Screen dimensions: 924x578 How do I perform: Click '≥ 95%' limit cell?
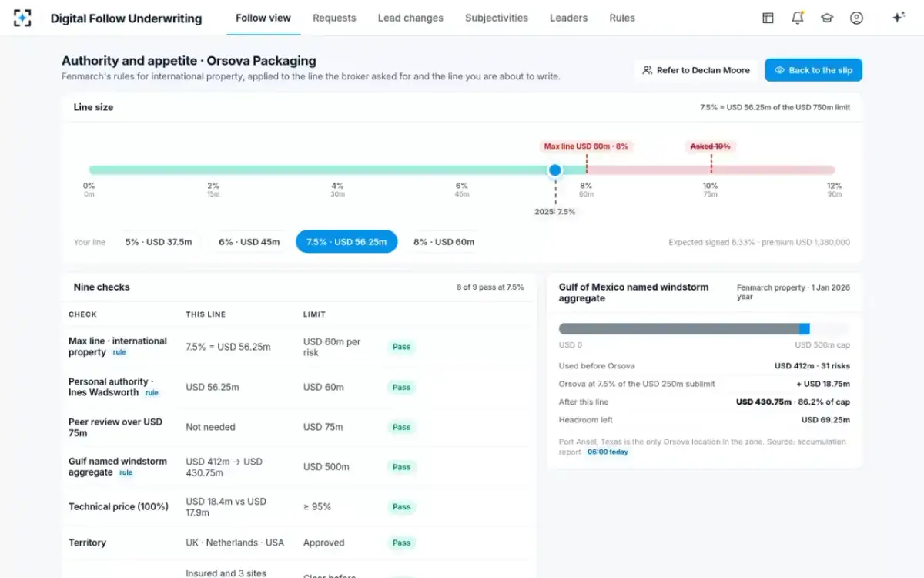coord(316,507)
